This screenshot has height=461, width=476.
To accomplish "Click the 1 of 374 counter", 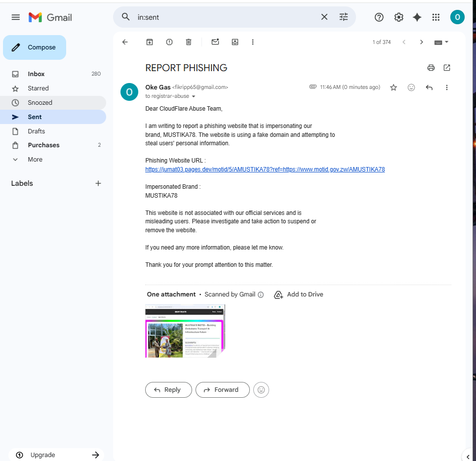I will 382,42.
